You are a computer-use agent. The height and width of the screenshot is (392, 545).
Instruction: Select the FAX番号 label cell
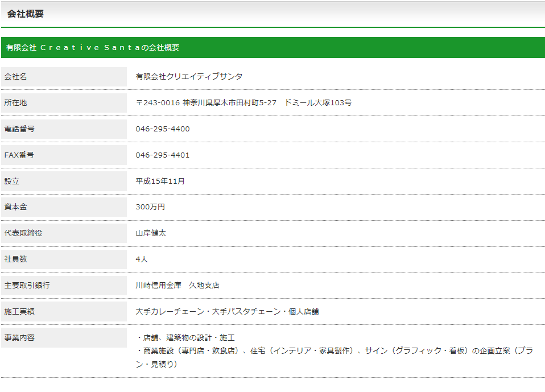[64, 155]
